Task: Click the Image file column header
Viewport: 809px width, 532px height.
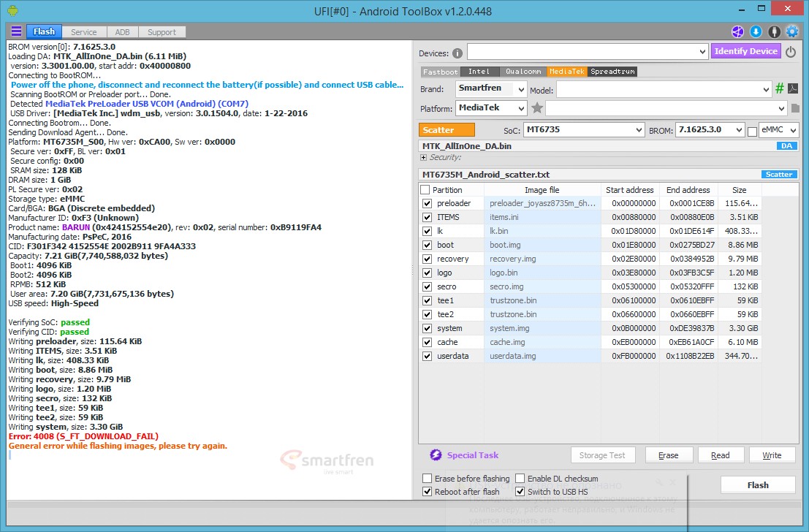Action: (542, 190)
